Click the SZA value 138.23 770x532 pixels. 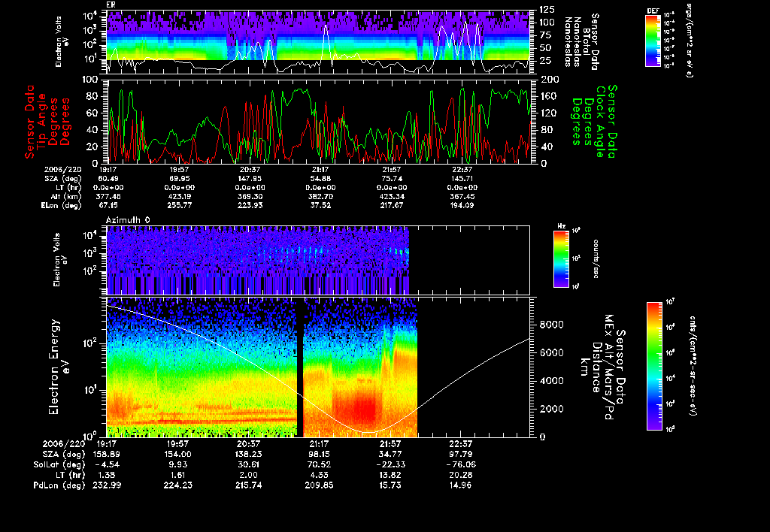pyautogui.click(x=248, y=455)
